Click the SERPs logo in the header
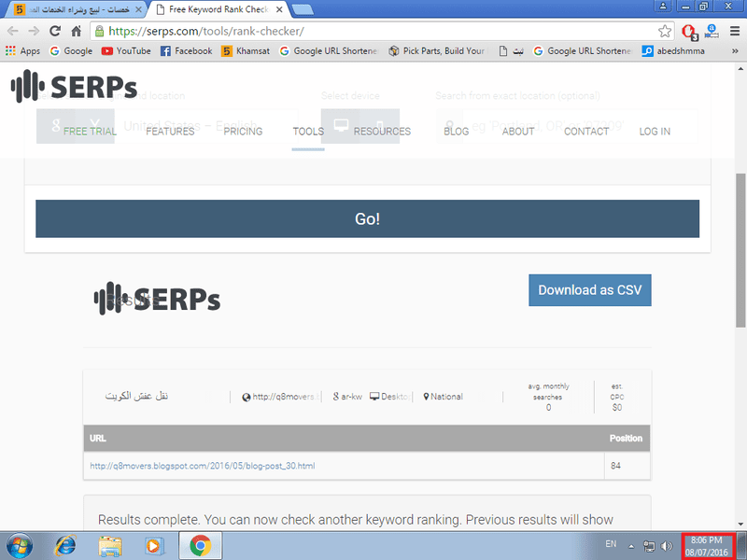 click(74, 86)
